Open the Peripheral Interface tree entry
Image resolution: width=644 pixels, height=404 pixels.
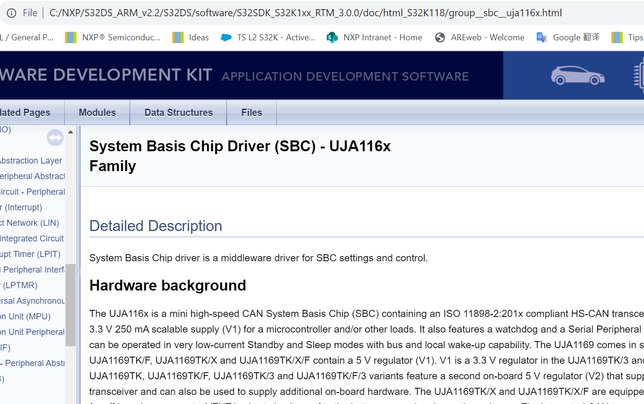[32, 270]
